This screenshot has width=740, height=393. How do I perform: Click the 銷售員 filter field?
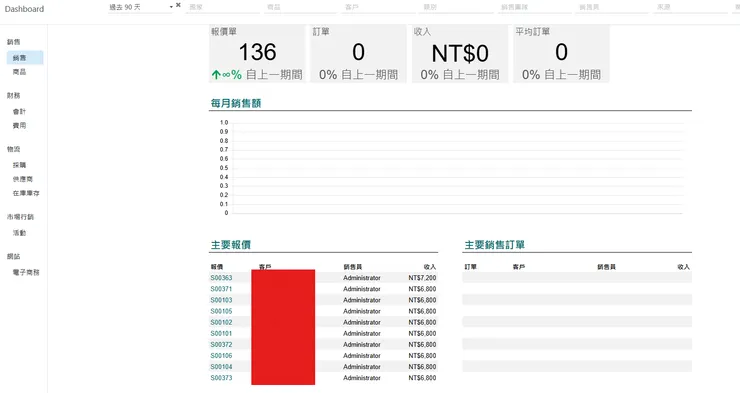[613, 7]
